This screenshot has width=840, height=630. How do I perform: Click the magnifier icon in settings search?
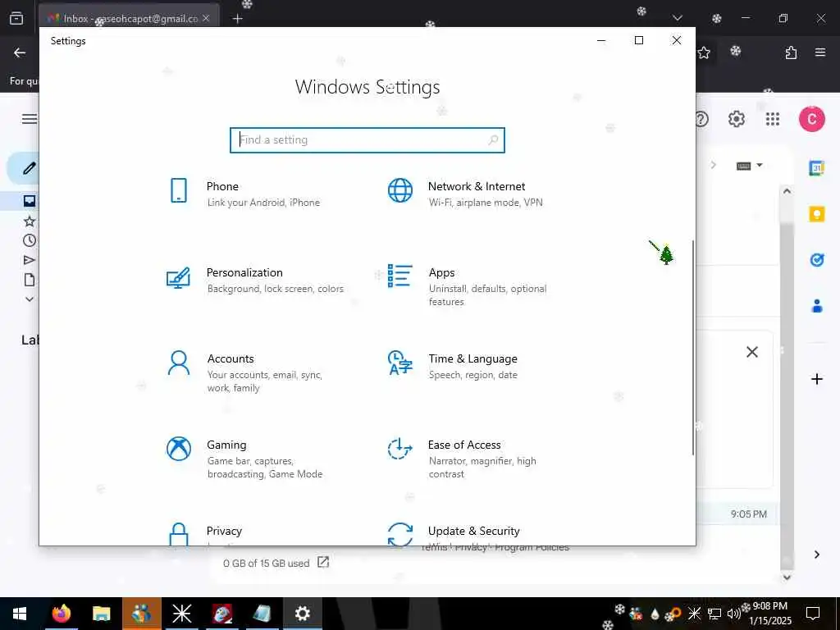(x=493, y=139)
